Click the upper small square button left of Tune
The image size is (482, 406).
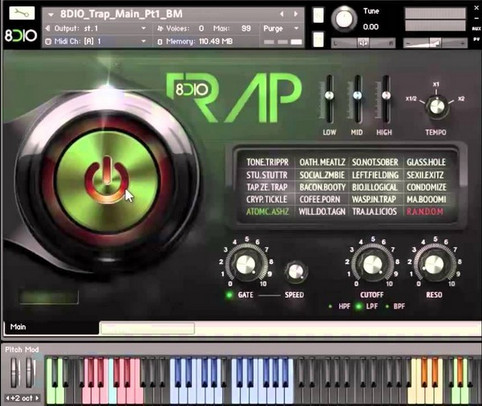318,15
